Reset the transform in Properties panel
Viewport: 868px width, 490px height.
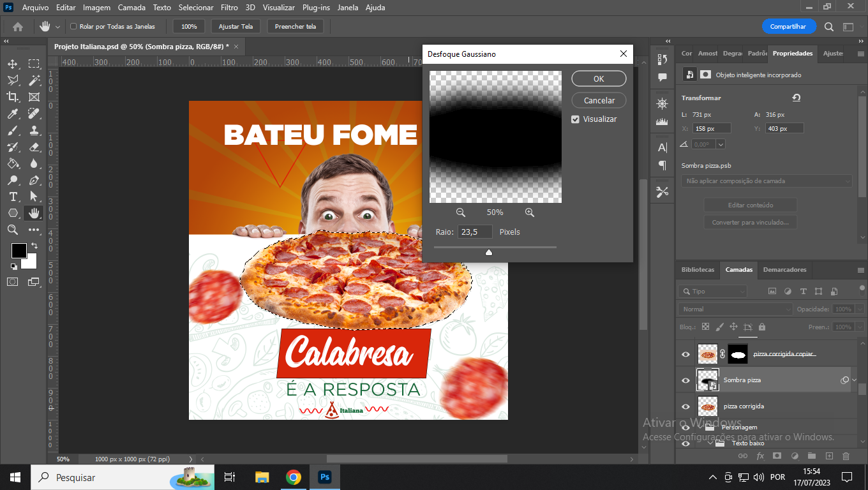[797, 98]
